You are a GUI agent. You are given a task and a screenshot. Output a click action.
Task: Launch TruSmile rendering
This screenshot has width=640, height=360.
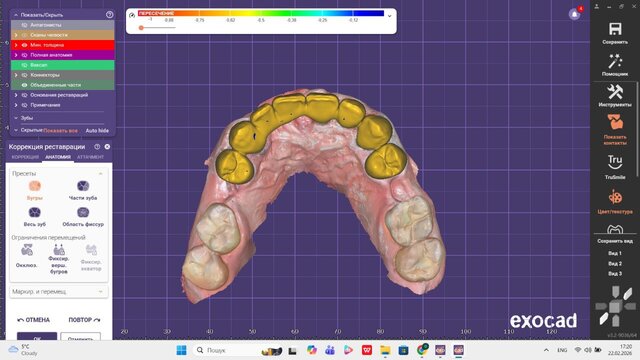[x=615, y=162]
